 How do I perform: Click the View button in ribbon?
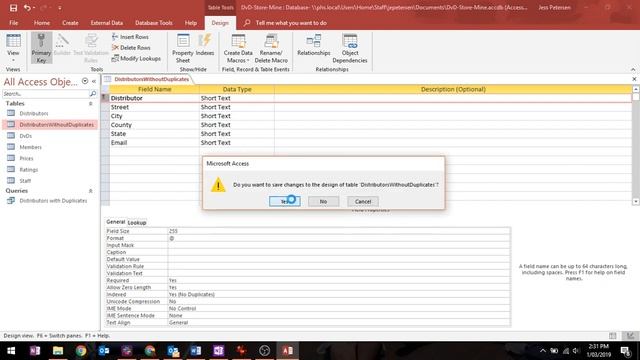coord(13,48)
